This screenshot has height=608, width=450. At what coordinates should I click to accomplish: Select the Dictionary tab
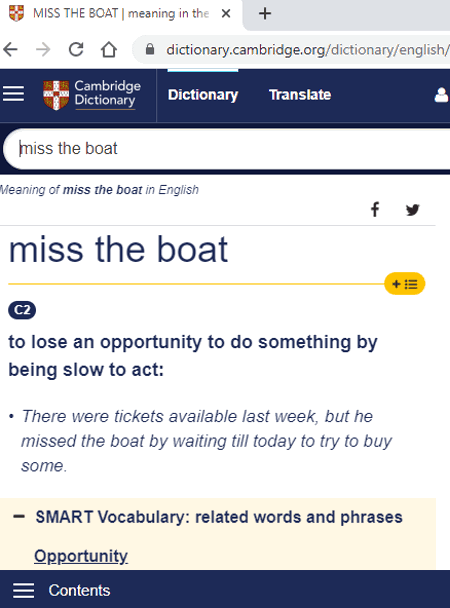tap(203, 95)
